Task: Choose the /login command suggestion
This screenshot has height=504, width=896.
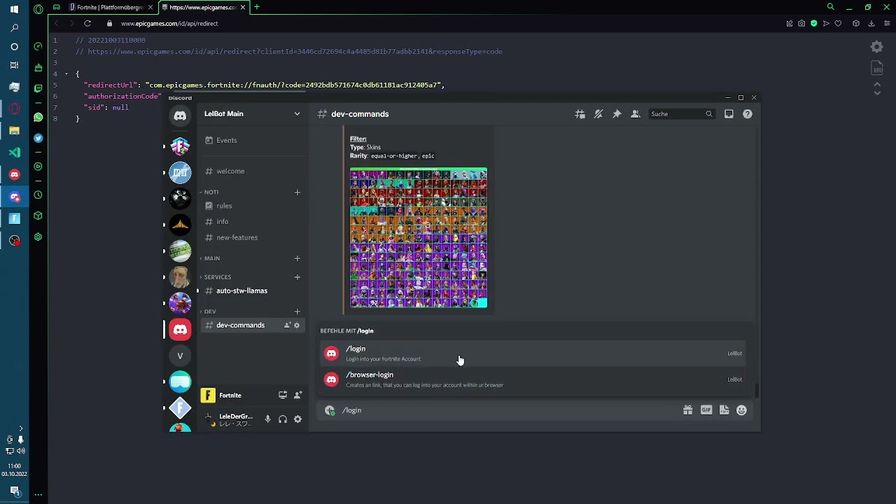Action: pyautogui.click(x=533, y=354)
